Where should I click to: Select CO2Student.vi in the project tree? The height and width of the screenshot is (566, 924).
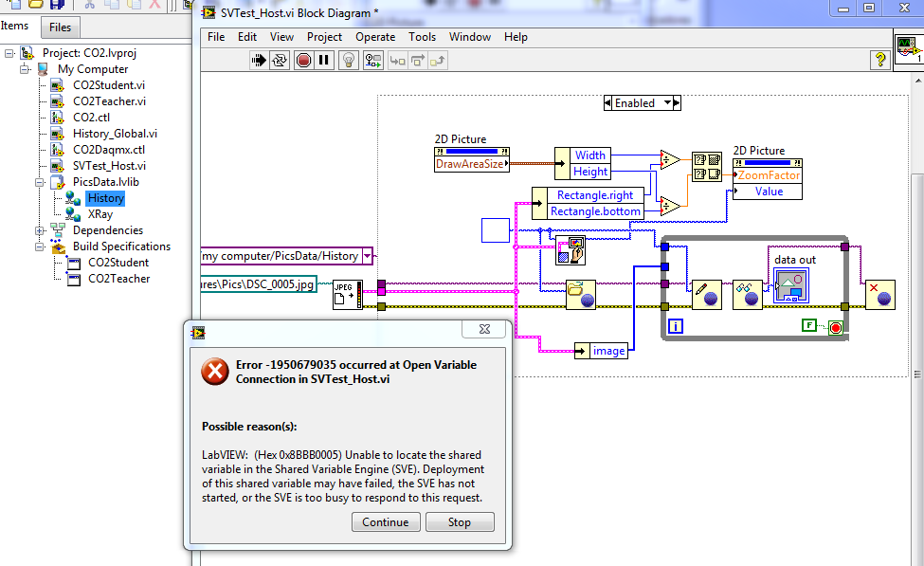[109, 85]
